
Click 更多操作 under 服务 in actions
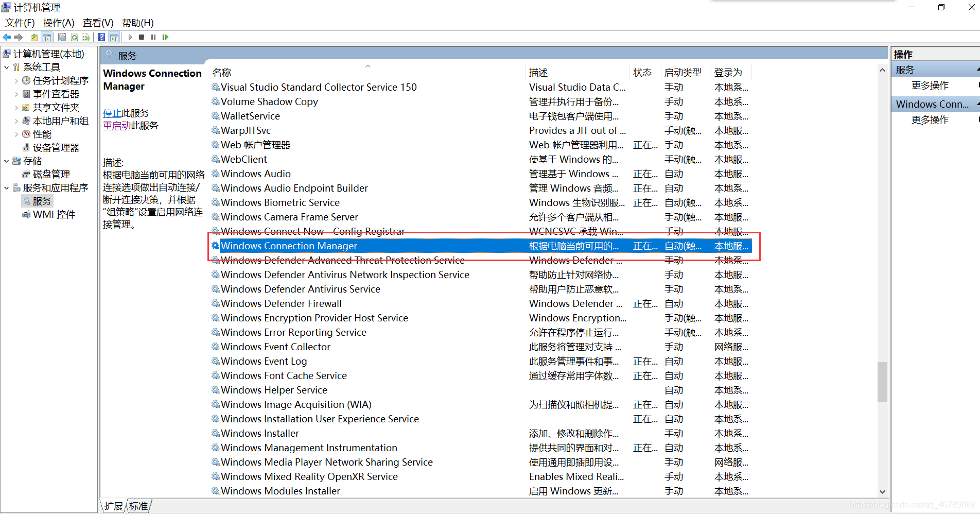(x=930, y=85)
